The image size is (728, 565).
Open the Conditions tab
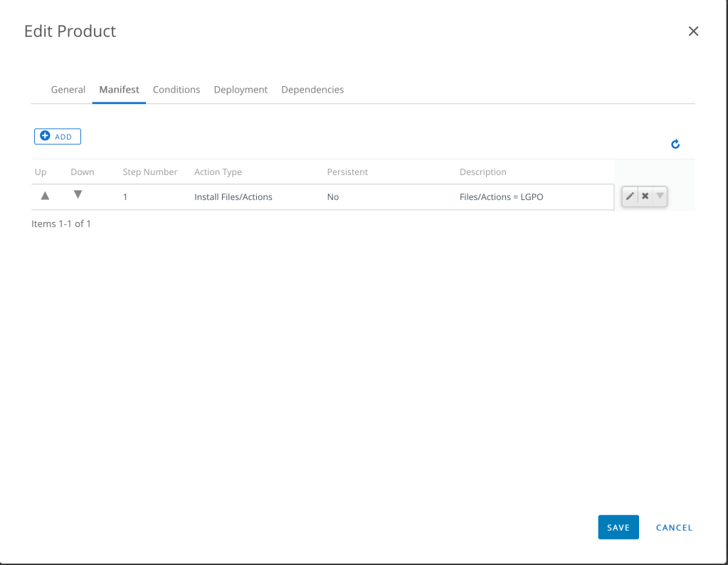point(176,90)
